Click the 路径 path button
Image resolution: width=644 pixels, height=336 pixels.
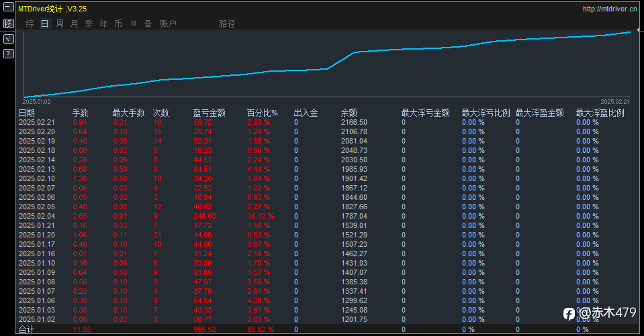point(227,23)
